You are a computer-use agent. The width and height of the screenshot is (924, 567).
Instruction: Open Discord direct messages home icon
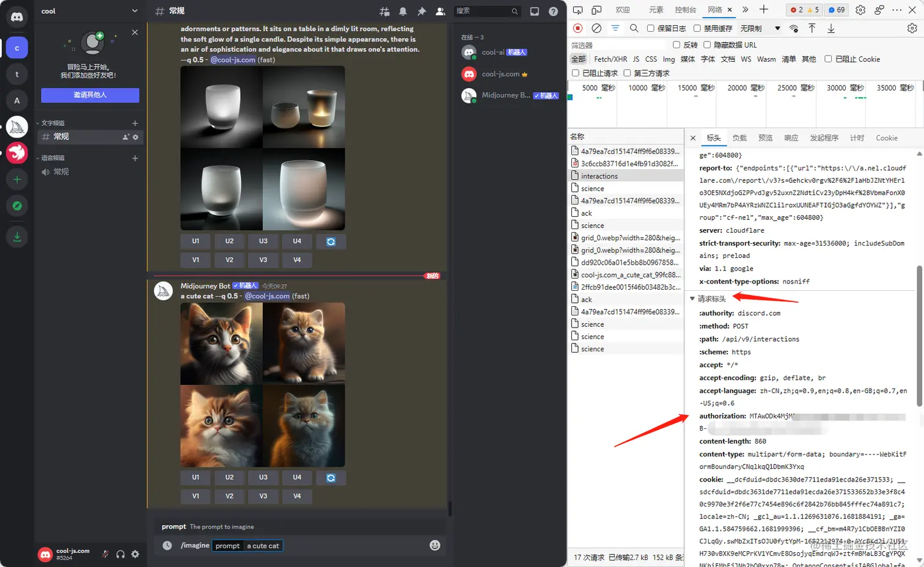click(17, 17)
